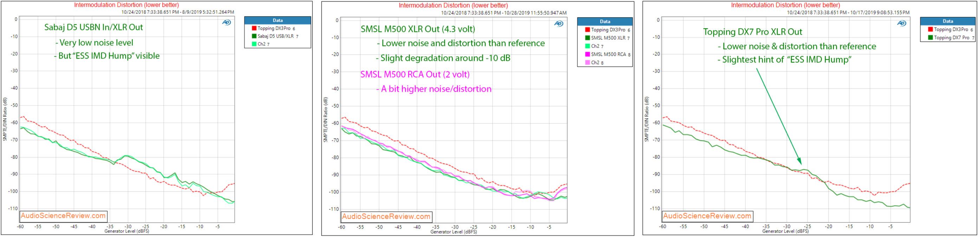The width and height of the screenshot is (980, 237).
Task: Click light green Ch2 7 swatch in SMSL legend
Action: (x=588, y=46)
